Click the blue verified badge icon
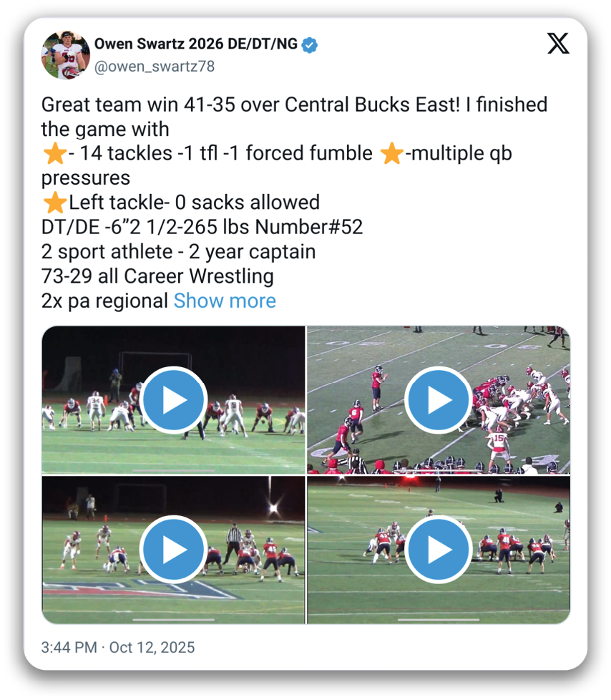The width and height of the screenshot is (611, 700). [309, 45]
